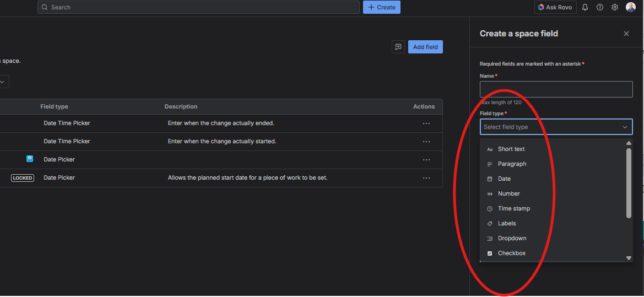Open the user profile avatar
This screenshot has height=297, width=644.
[630, 7]
